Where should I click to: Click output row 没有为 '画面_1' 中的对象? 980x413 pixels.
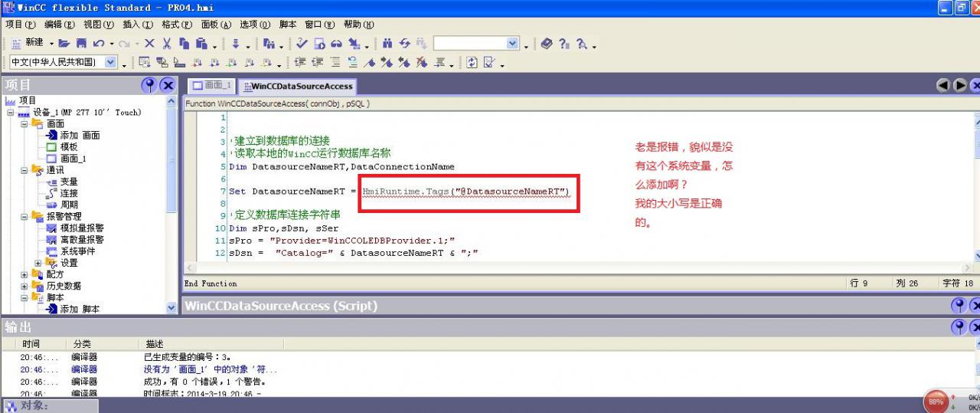pos(211,369)
